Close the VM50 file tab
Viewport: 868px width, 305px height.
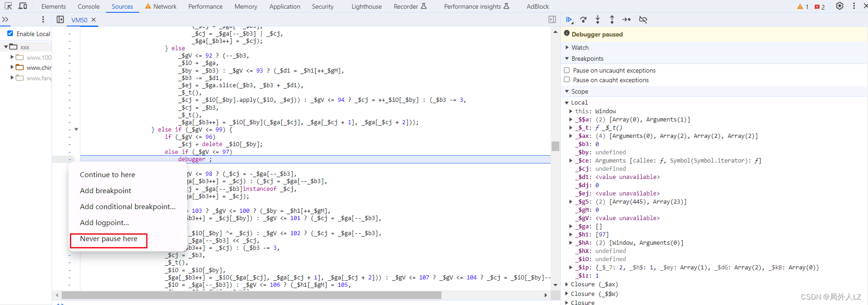point(94,20)
